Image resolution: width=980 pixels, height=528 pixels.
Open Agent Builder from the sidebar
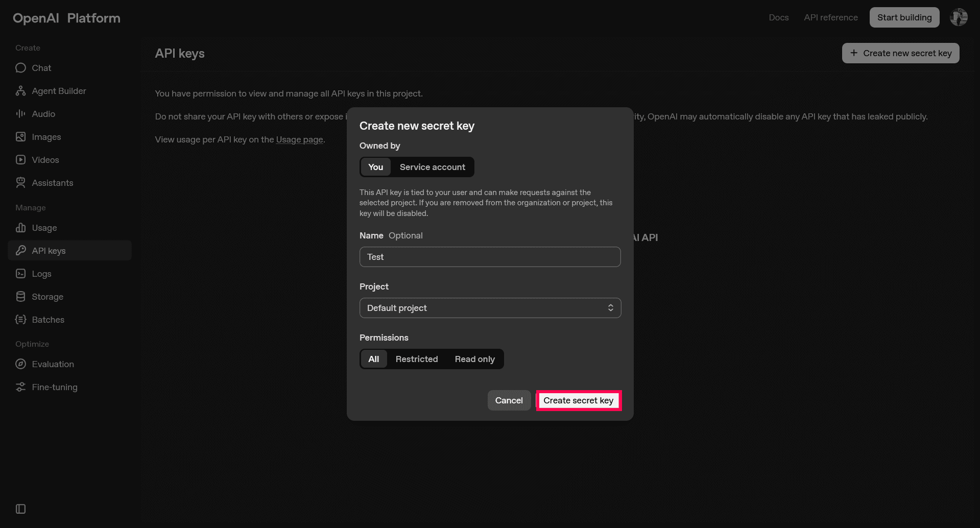[59, 90]
